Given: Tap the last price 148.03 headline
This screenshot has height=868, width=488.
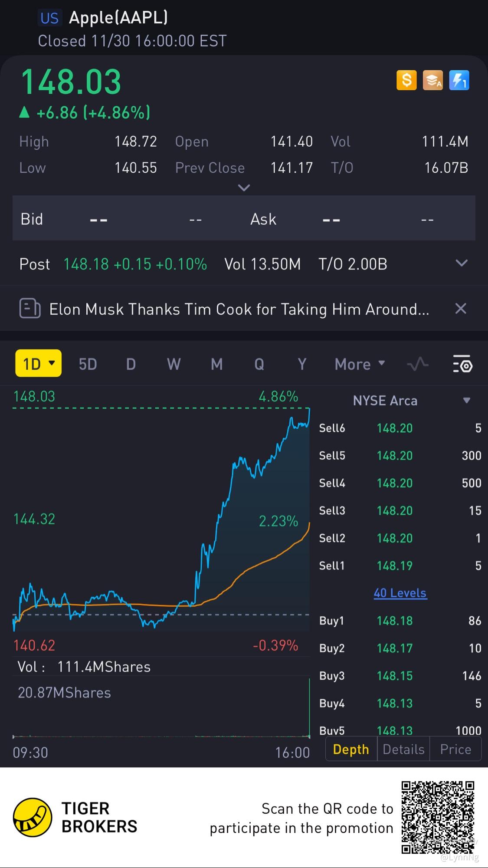Looking at the screenshot, I should pos(71,82).
